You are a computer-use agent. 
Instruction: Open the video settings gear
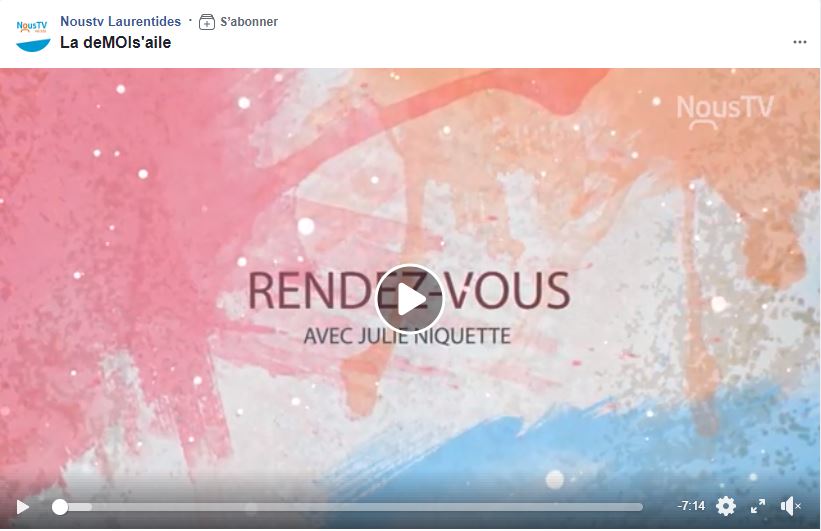pos(726,506)
